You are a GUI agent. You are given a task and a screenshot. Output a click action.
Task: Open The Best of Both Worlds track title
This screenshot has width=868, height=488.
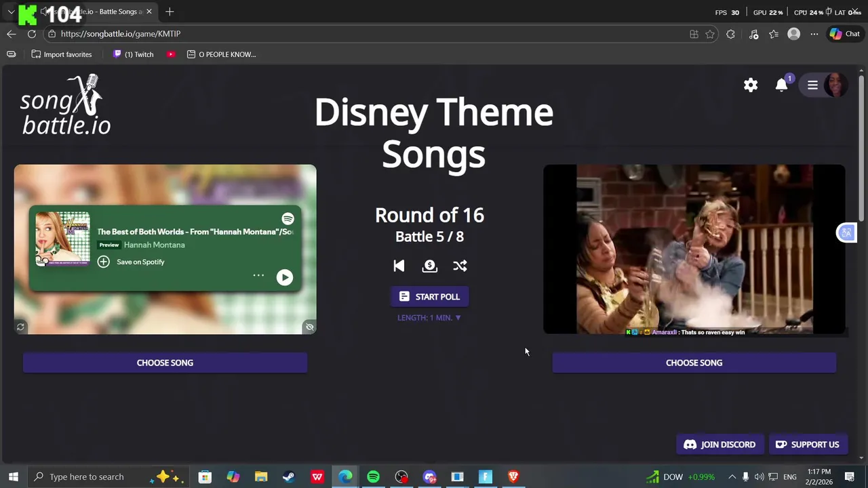(195, 232)
